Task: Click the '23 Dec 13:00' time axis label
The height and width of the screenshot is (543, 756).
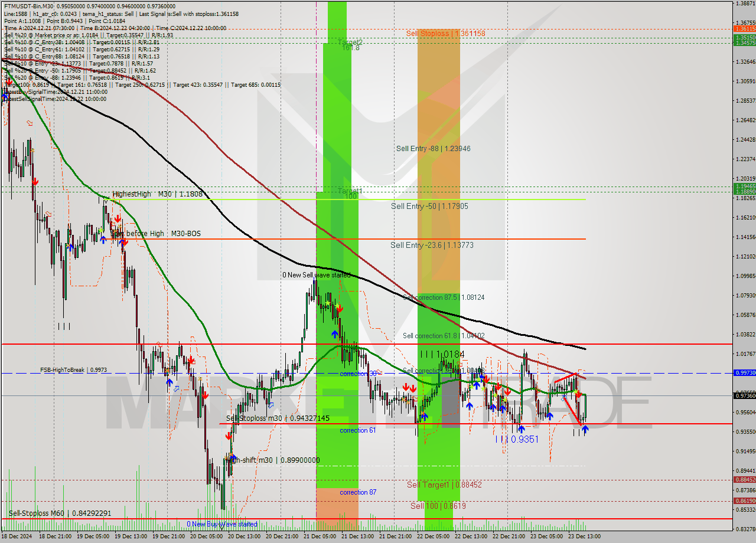Action: pyautogui.click(x=585, y=537)
